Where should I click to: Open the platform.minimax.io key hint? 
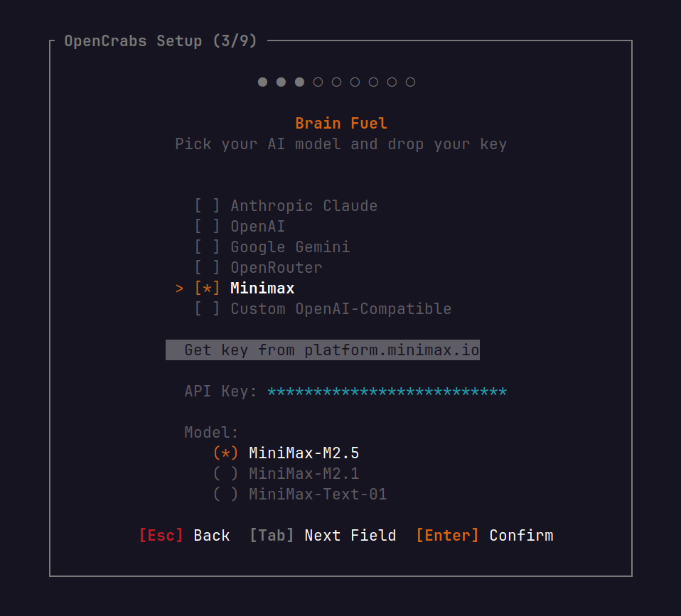[323, 350]
